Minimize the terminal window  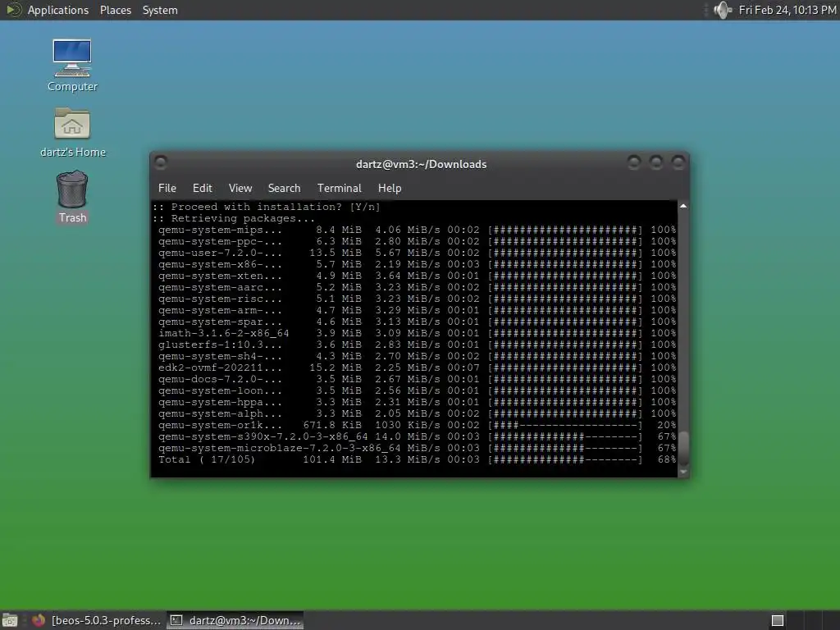634,162
